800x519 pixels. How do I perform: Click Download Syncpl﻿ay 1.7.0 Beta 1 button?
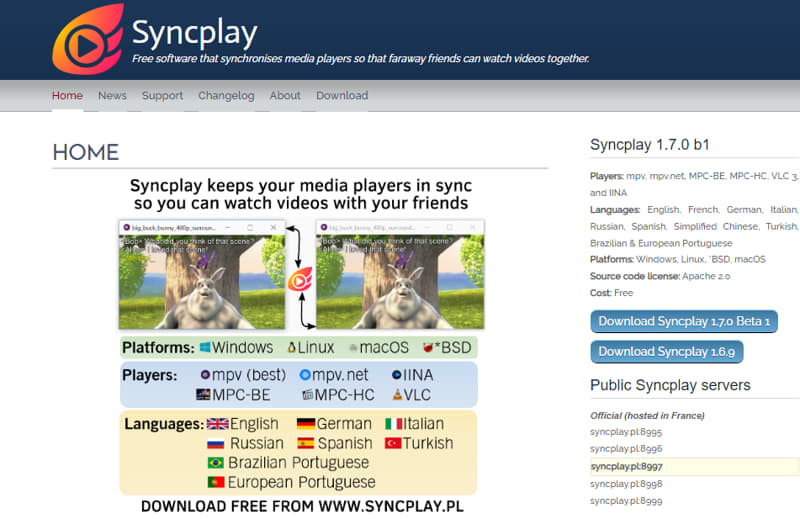tap(684, 322)
